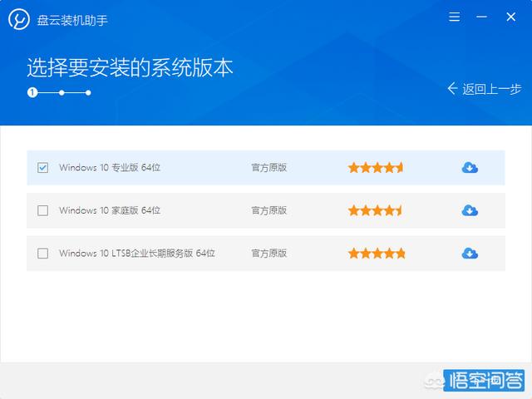Click star rating of Windows 10 家庭版

[375, 210]
